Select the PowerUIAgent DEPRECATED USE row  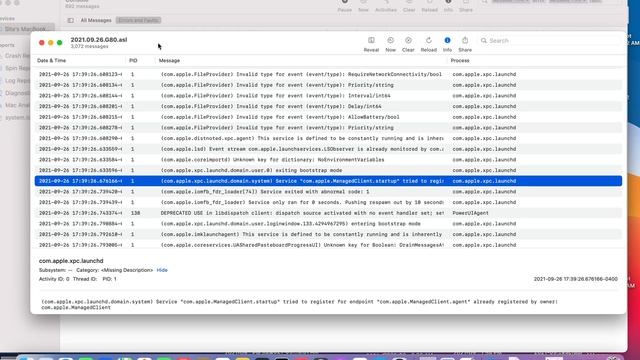pyautogui.click(x=328, y=213)
